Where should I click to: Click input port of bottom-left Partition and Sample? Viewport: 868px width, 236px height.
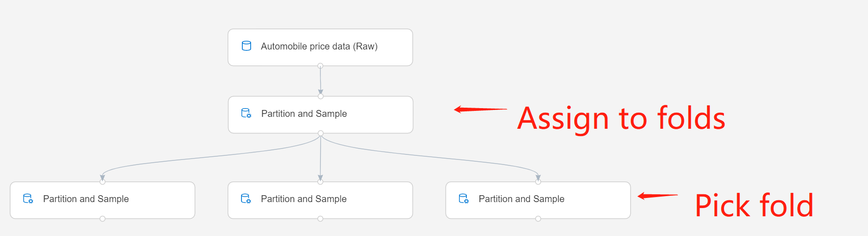coord(102,182)
